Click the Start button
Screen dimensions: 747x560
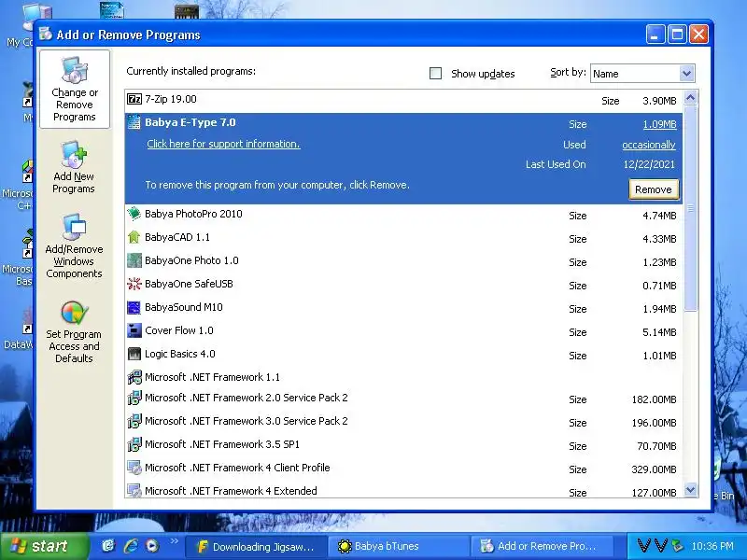pyautogui.click(x=45, y=546)
